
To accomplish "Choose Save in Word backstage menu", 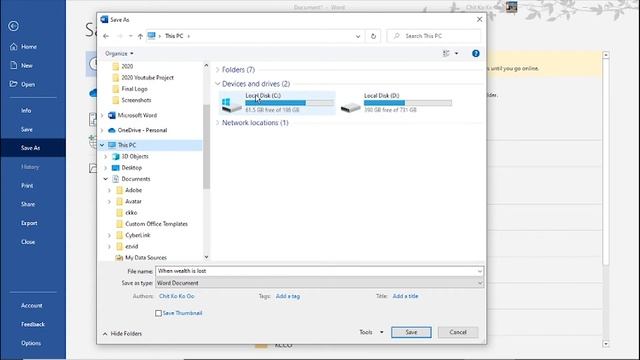I will pyautogui.click(x=27, y=129).
